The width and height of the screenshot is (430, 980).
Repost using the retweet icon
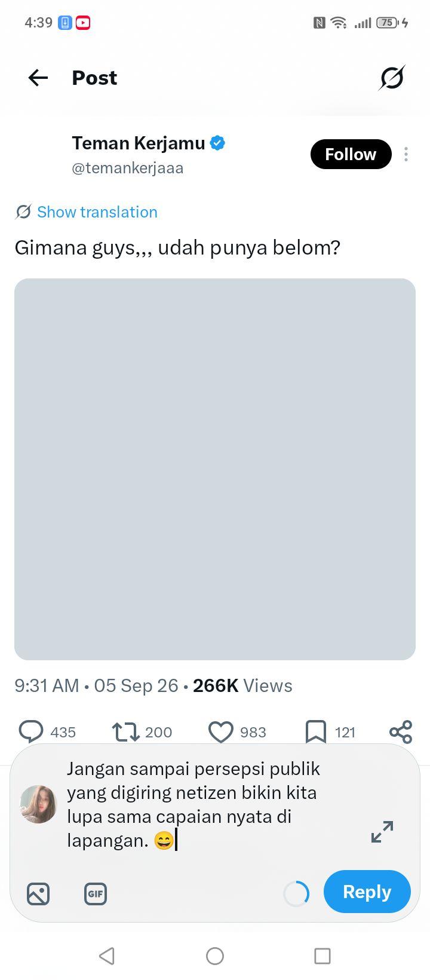coord(125,731)
